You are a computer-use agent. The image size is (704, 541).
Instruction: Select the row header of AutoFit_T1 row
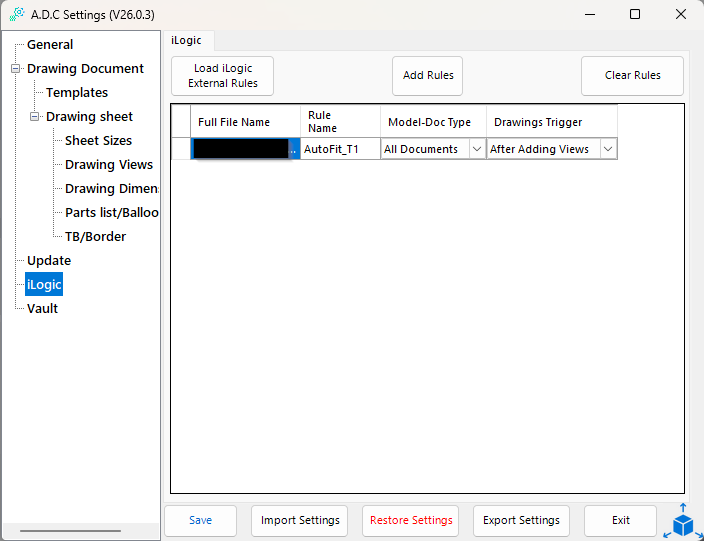tap(181, 149)
